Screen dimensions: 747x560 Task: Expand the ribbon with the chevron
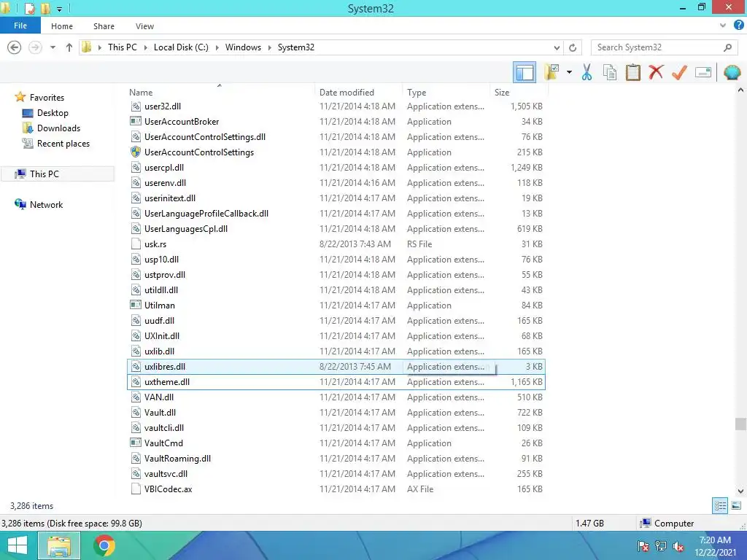(723, 26)
